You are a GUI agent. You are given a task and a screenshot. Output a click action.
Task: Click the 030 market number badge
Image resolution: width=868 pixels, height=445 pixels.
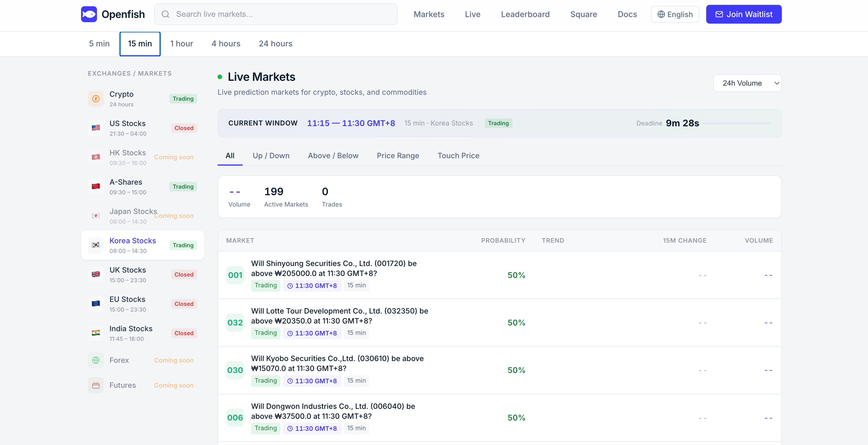point(235,370)
